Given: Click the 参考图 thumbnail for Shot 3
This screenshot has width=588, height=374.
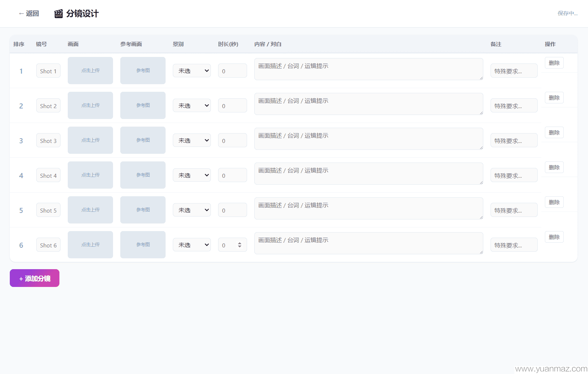Looking at the screenshot, I should pyautogui.click(x=143, y=140).
